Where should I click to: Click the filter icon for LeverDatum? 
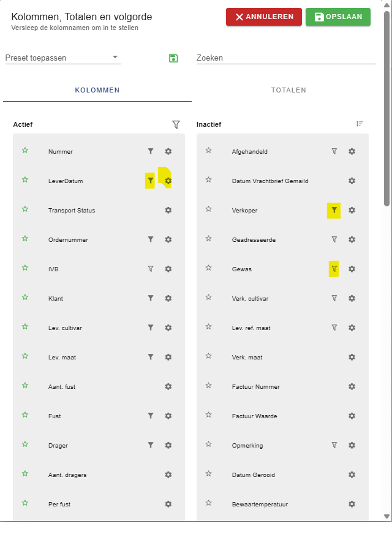tap(150, 181)
